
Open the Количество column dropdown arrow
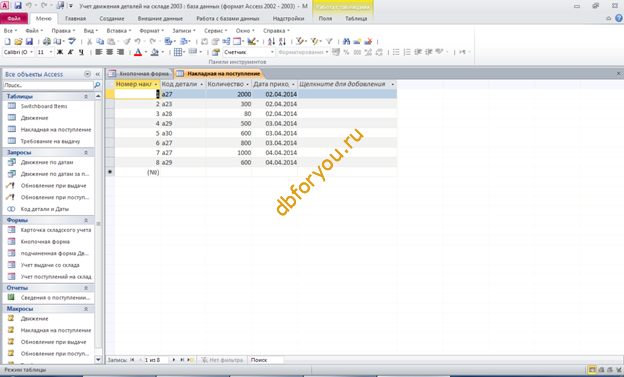click(247, 84)
